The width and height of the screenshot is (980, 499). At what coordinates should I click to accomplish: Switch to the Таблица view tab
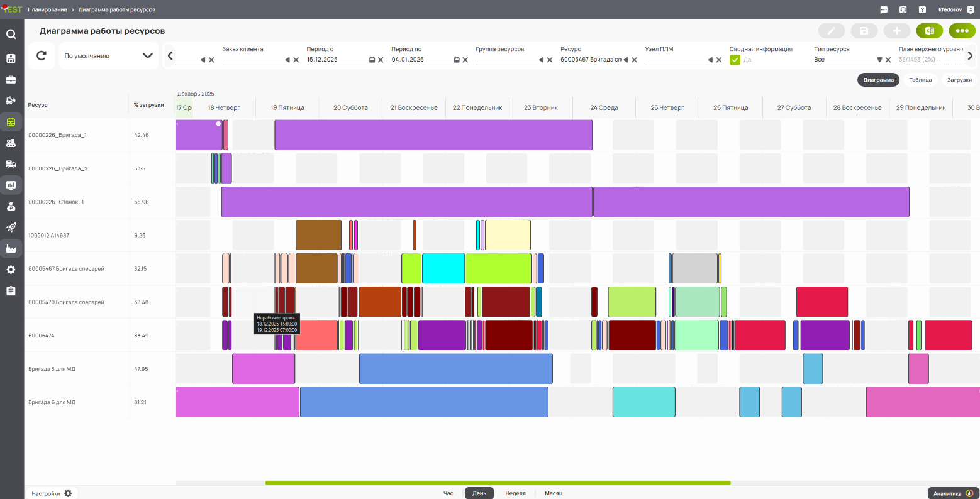pos(920,80)
